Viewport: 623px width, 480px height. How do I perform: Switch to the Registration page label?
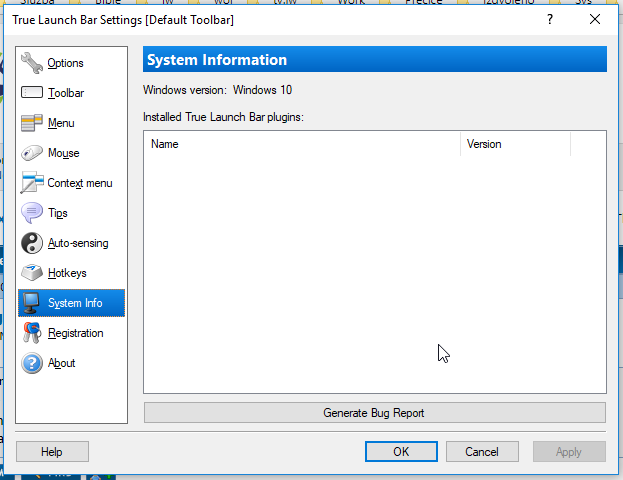(75, 333)
